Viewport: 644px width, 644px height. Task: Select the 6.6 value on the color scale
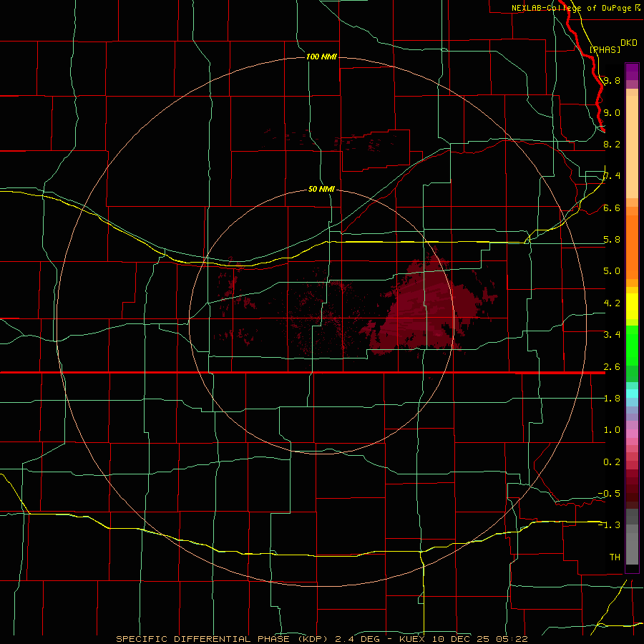612,208
